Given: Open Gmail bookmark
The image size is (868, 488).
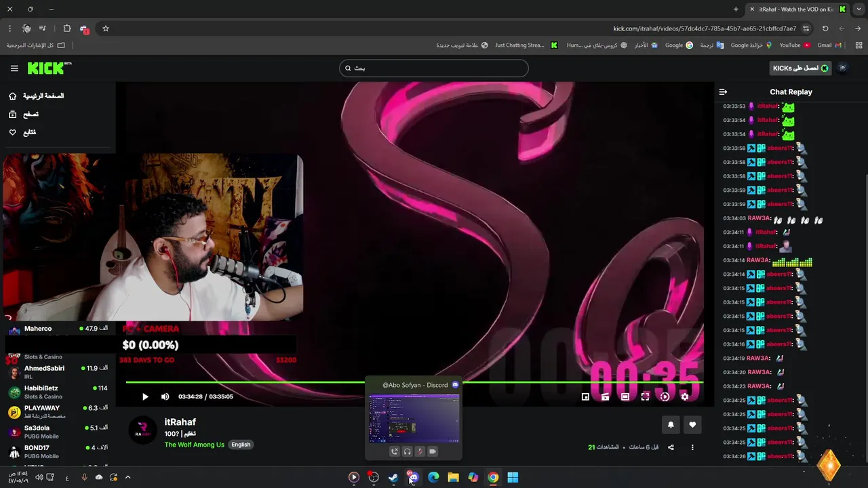Looking at the screenshot, I should [x=829, y=45].
